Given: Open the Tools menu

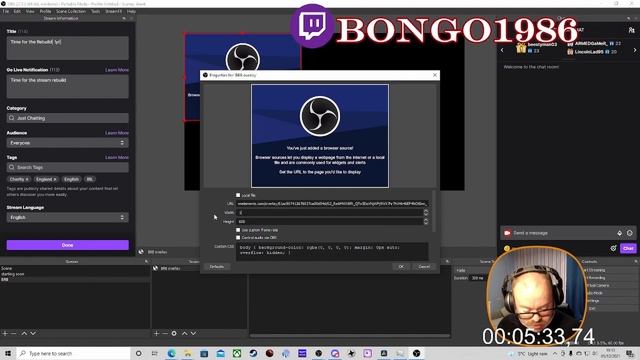Looking at the screenshot, I should pyautogui.click(x=95, y=11).
